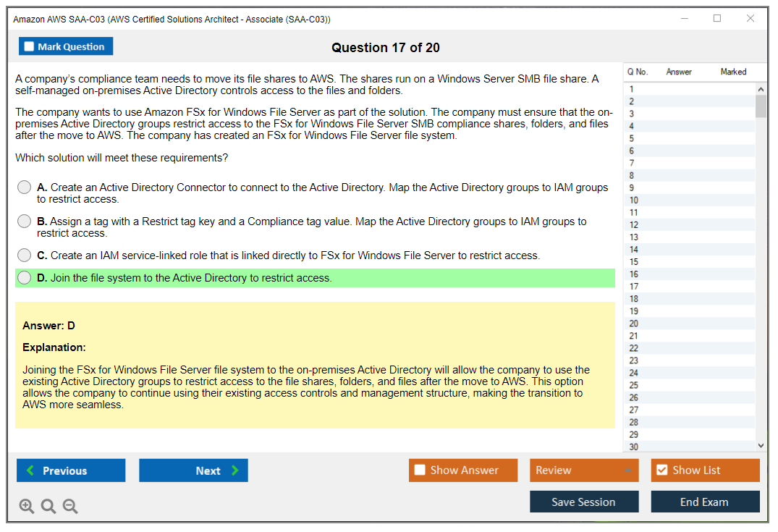Click the End Exam button

(704, 502)
